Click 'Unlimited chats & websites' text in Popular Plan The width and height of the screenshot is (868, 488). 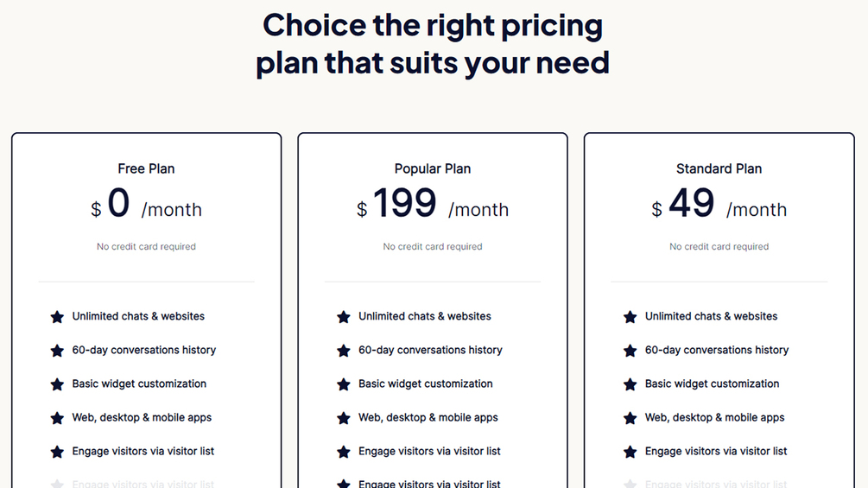[x=425, y=316]
